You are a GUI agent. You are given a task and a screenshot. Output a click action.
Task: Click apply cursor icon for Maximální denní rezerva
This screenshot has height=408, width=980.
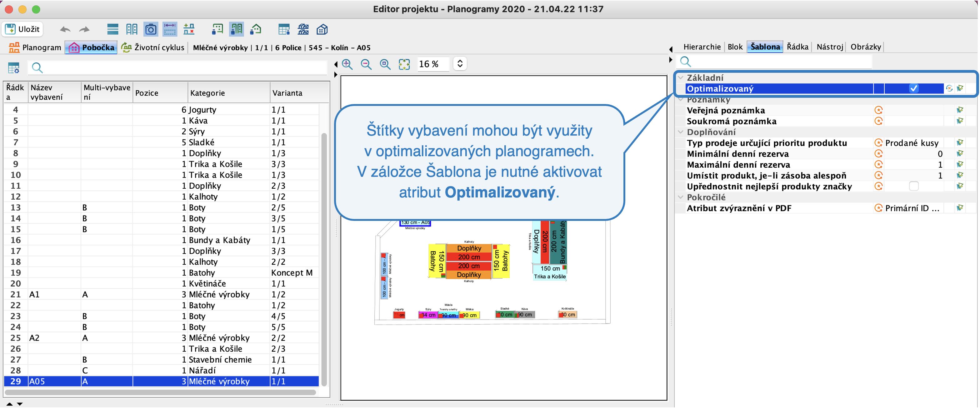click(960, 165)
